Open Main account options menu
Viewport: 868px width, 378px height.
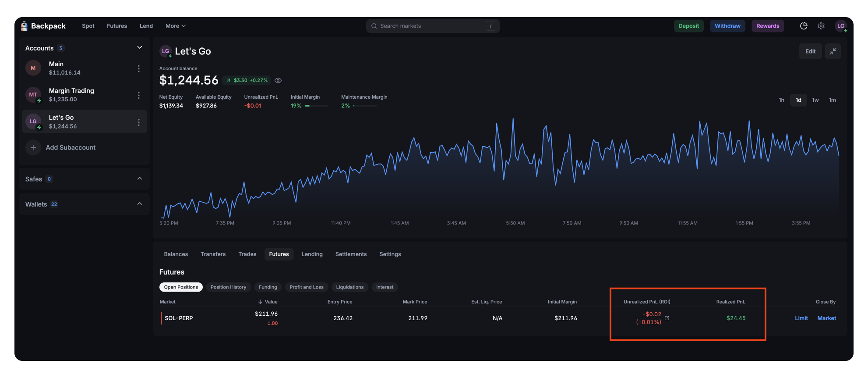[x=138, y=68]
